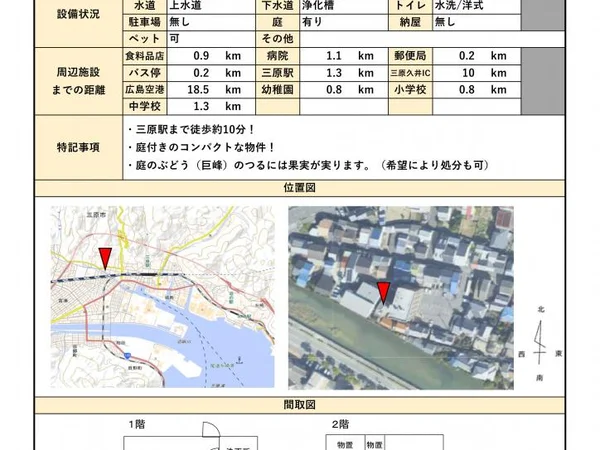Click the 東 compass label
600x450 pixels.
pyautogui.click(x=559, y=354)
